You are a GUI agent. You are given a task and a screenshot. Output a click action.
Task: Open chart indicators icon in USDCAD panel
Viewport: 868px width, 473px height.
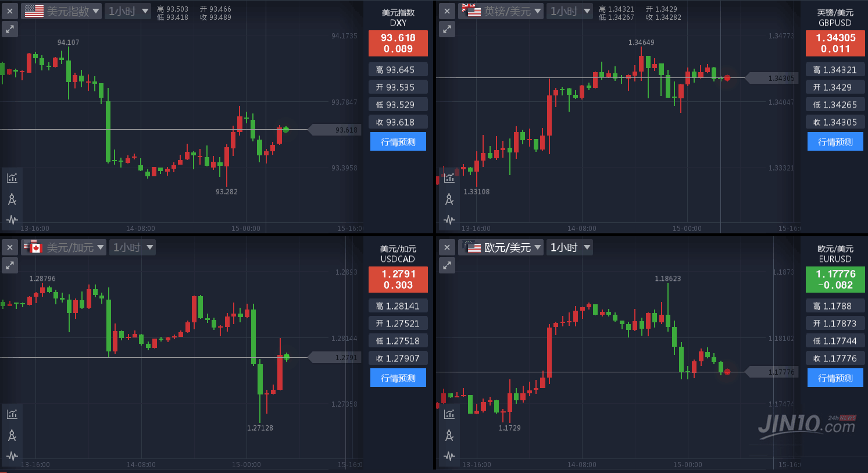click(12, 414)
